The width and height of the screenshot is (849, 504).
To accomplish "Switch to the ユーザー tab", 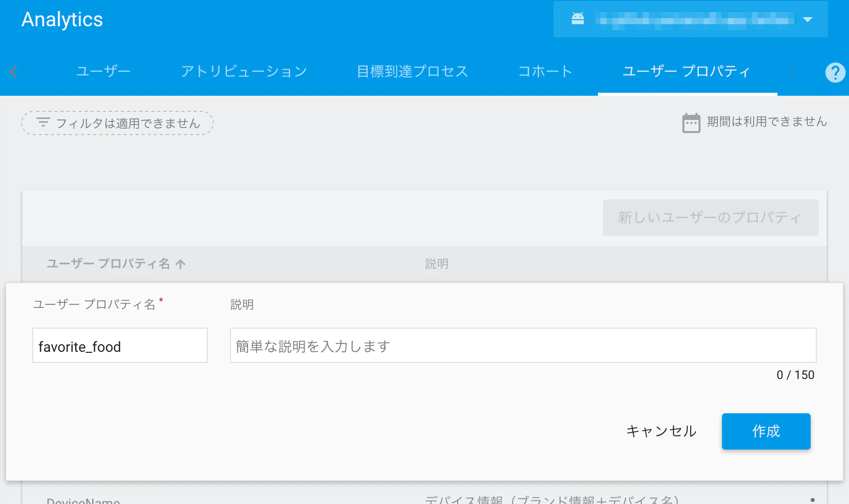I will (103, 72).
